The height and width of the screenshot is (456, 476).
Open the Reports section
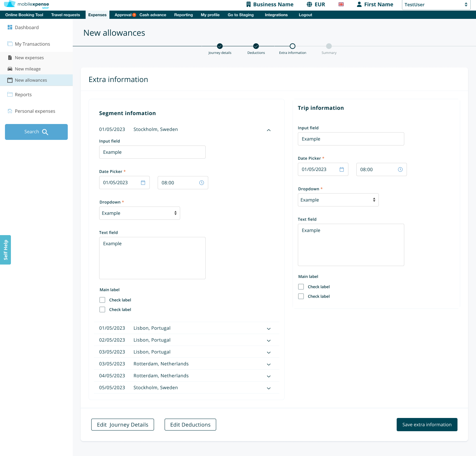pyautogui.click(x=23, y=95)
